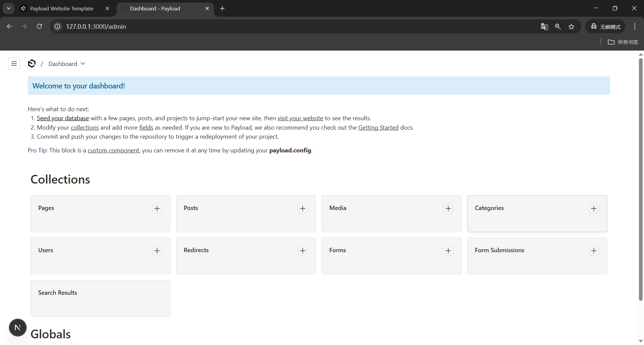
Task: Open the all bookmarks folder
Action: point(623,42)
